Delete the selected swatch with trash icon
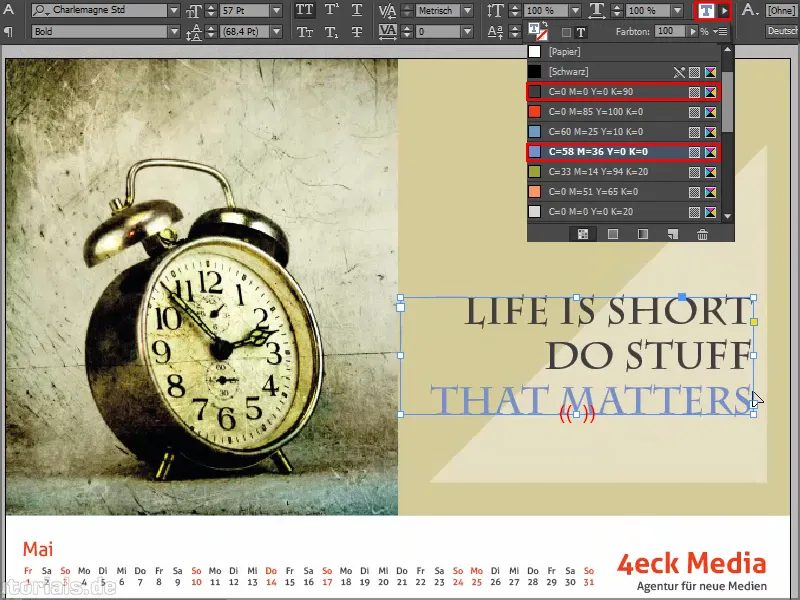Viewport: 800px width, 600px height. point(703,234)
